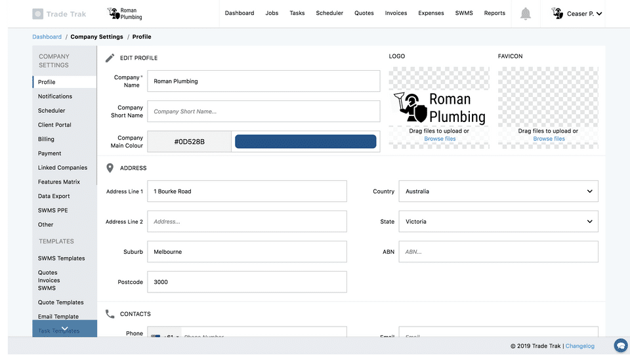The height and width of the screenshot is (364, 630).
Task: Open the Country dropdown
Action: click(498, 192)
